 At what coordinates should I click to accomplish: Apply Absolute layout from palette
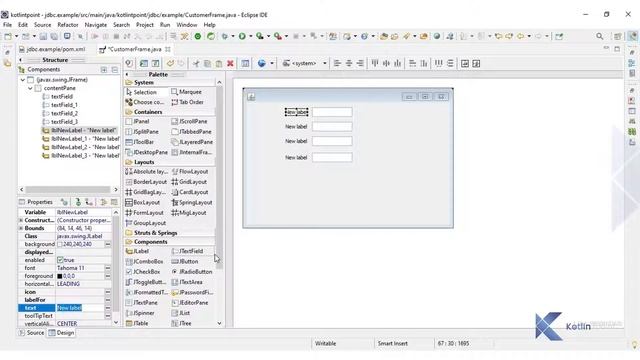coord(147,171)
